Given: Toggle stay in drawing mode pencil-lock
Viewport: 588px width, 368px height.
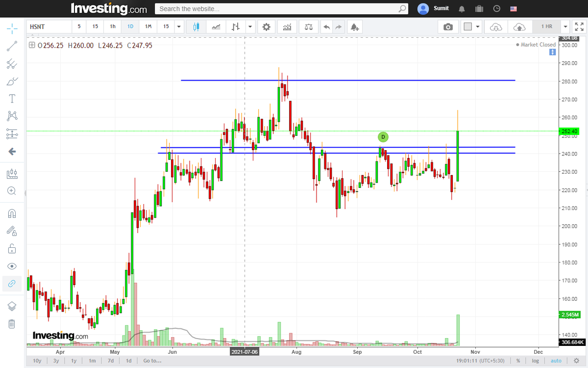Looking at the screenshot, I should [x=12, y=231].
